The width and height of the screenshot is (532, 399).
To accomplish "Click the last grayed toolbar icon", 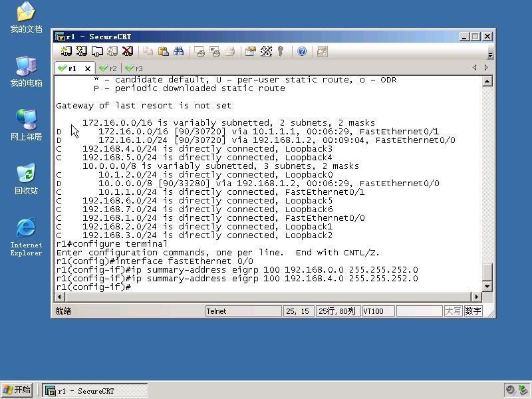I will tap(322, 51).
